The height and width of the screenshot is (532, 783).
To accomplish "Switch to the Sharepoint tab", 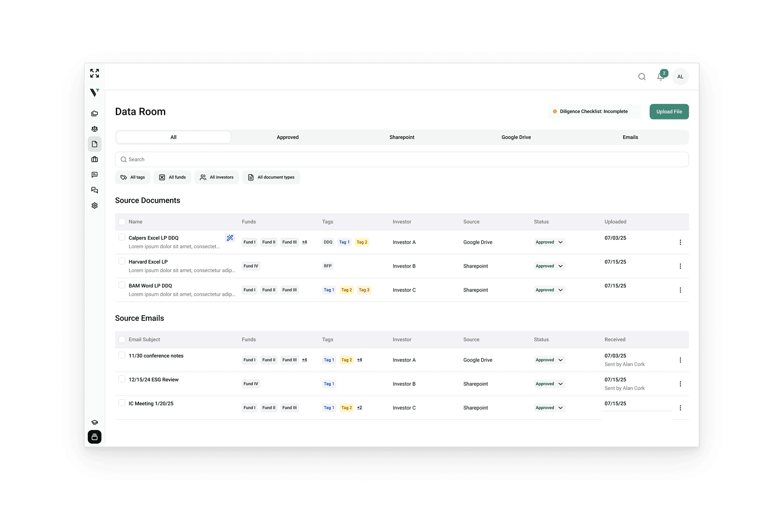I will point(402,137).
